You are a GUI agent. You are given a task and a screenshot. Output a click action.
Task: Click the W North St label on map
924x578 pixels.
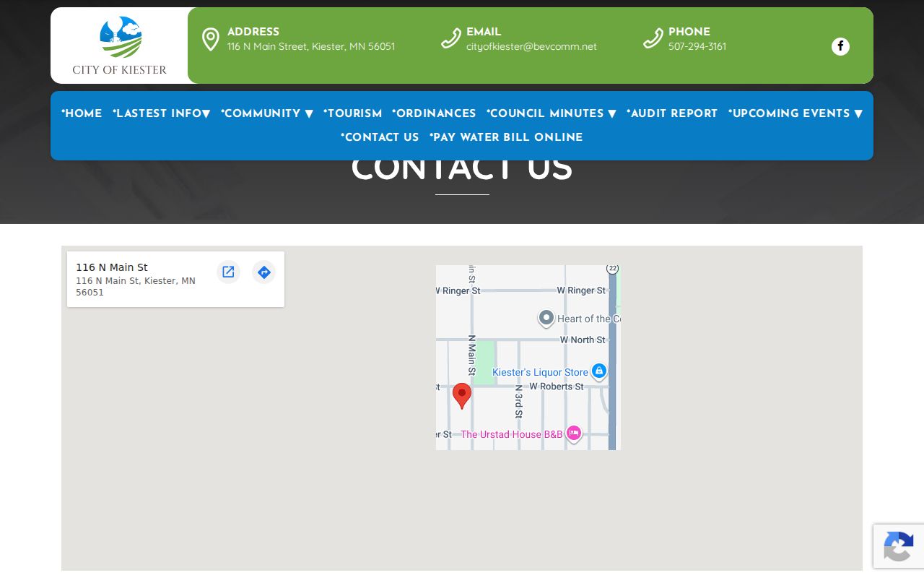click(x=583, y=340)
